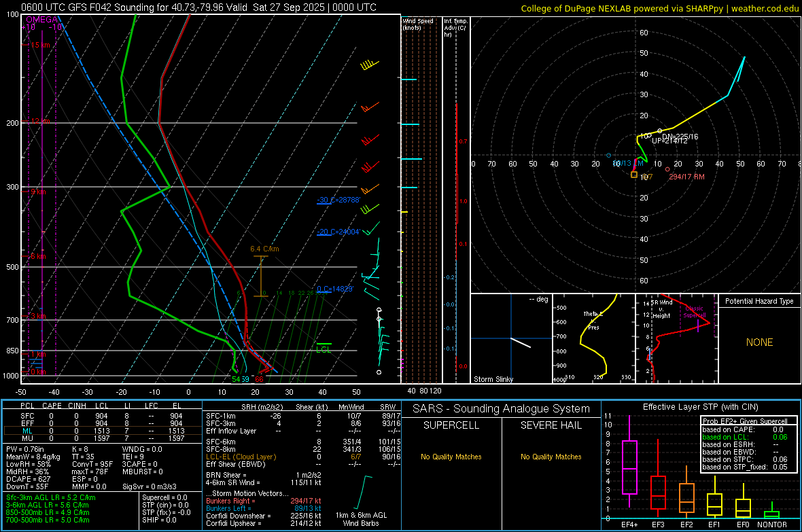Click the PW = 0.76in value
This screenshot has width=802, height=532.
click(x=24, y=449)
